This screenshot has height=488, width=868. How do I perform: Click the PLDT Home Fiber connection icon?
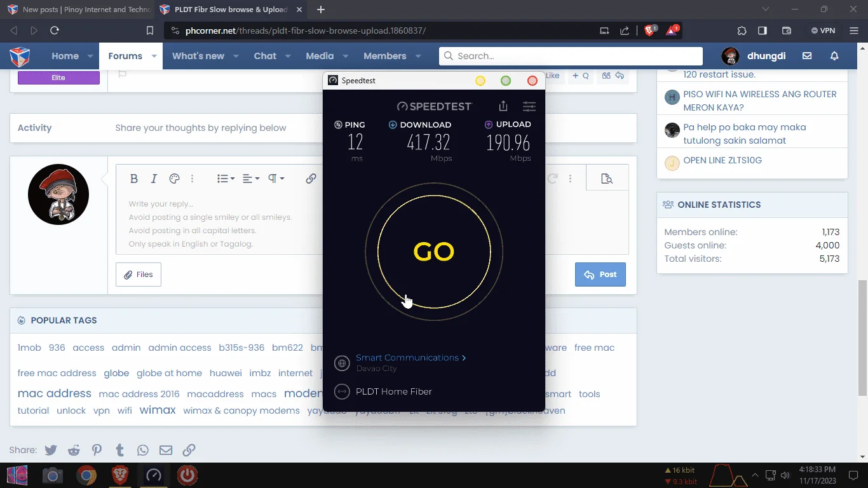pos(342,391)
